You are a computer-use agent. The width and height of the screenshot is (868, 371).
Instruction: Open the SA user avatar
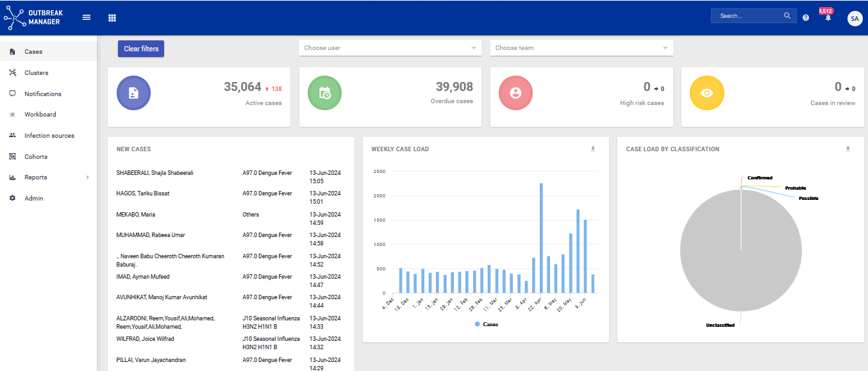[x=855, y=19]
